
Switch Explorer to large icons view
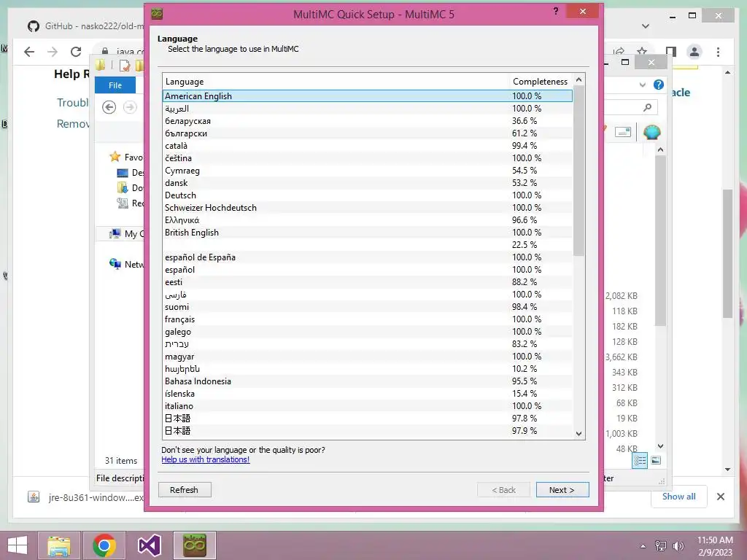pos(656,460)
